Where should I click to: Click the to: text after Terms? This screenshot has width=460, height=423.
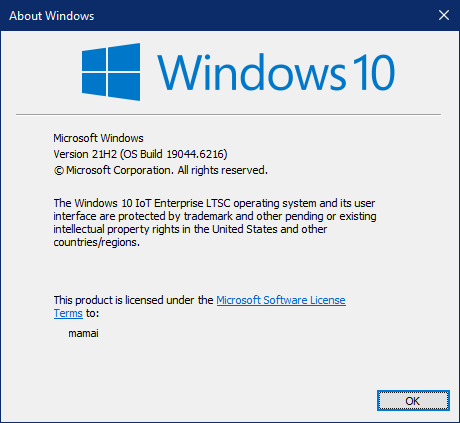pos(92,313)
